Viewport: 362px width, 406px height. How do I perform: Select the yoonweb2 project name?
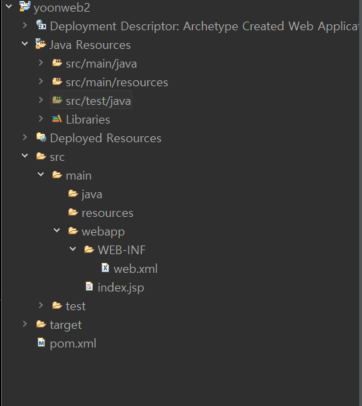coord(62,8)
